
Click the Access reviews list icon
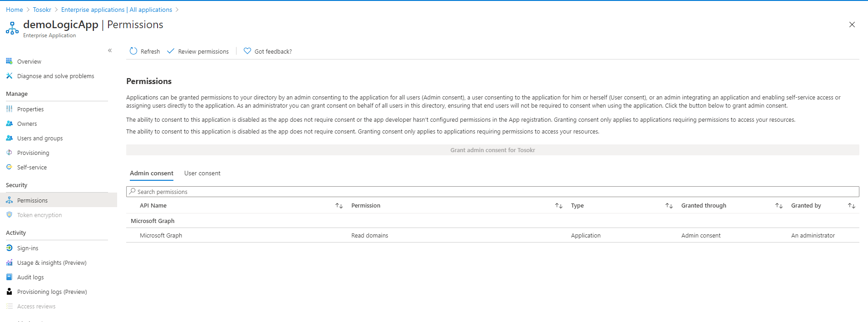pos(9,306)
